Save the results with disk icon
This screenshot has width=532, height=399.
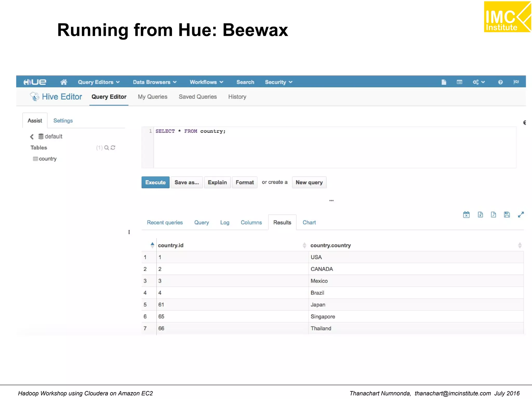pyautogui.click(x=507, y=215)
